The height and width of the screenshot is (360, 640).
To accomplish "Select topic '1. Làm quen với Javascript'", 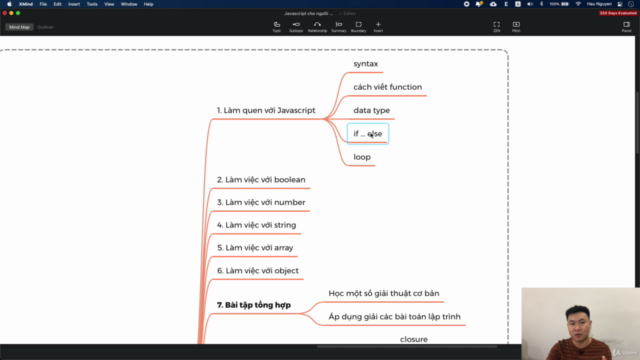I will [x=266, y=111].
